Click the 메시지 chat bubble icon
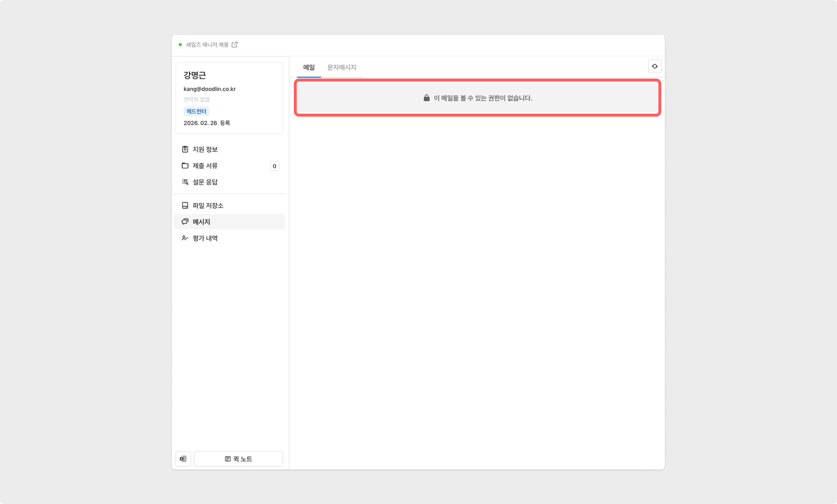Image resolution: width=837 pixels, height=504 pixels. (185, 222)
